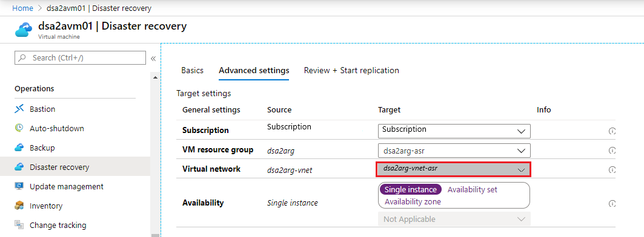Click info icon for Virtual network row
644x237 pixels.
611,169
